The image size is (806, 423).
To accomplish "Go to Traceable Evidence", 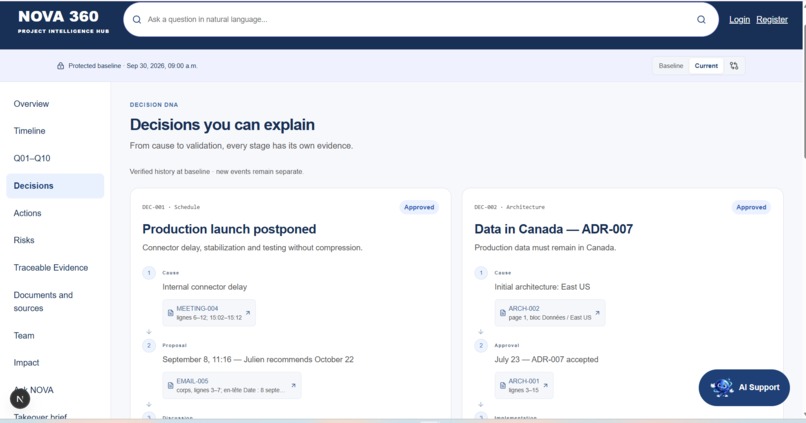I will (x=50, y=268).
